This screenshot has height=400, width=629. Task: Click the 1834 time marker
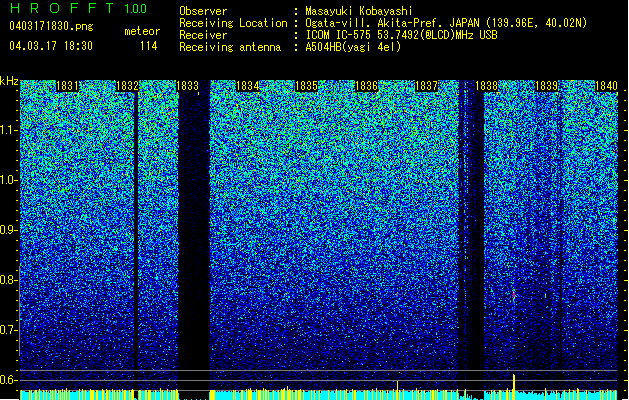[248, 86]
